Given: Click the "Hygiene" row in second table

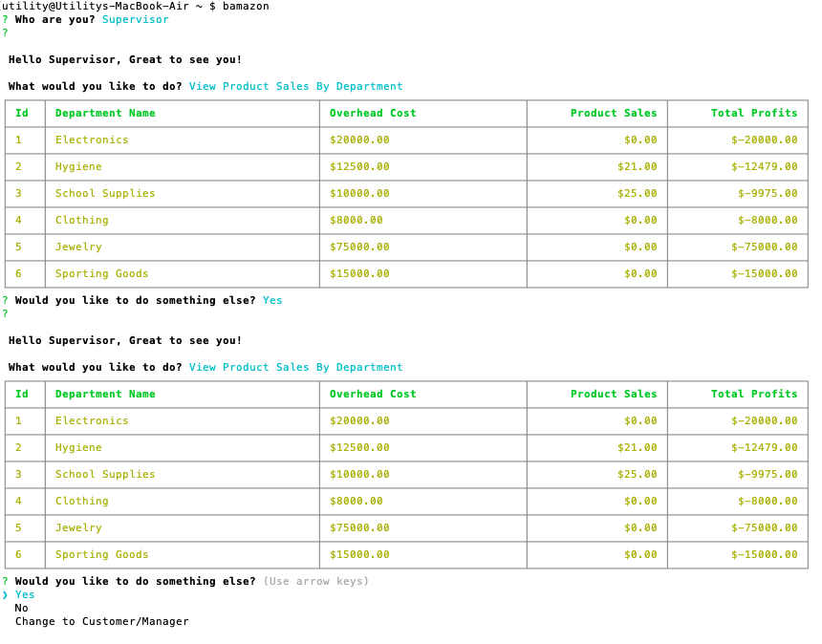Looking at the screenshot, I should pyautogui.click(x=78, y=447).
